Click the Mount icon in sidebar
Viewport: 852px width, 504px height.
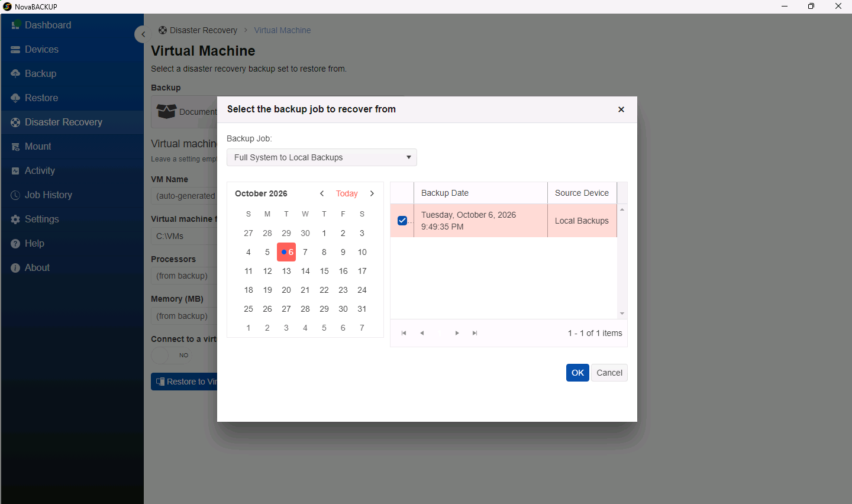pyautogui.click(x=15, y=147)
